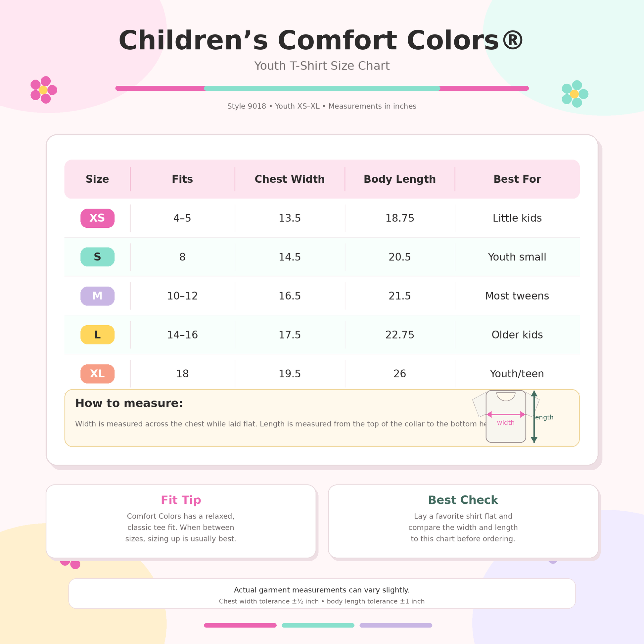This screenshot has height=644, width=644.
Task: Click the t-shirt measuring diagram
Action: pyautogui.click(x=513, y=417)
